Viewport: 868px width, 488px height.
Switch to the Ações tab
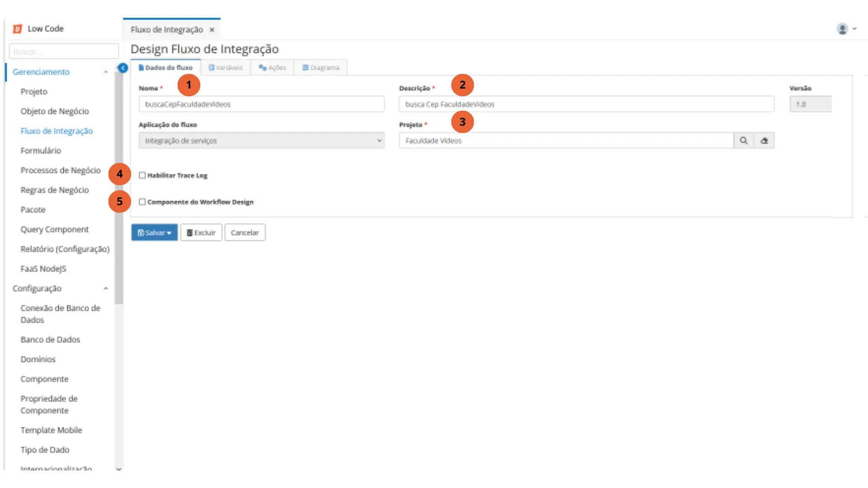[x=272, y=67]
